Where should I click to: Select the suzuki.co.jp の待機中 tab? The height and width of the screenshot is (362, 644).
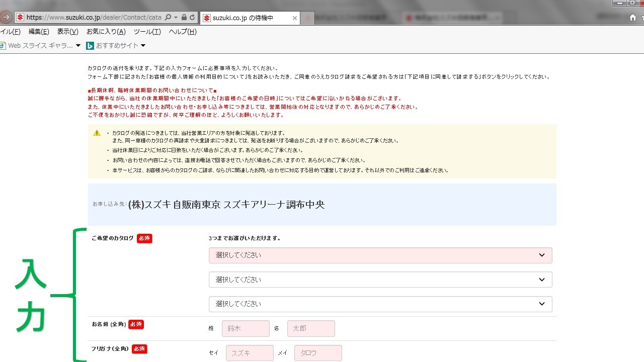tap(251, 18)
